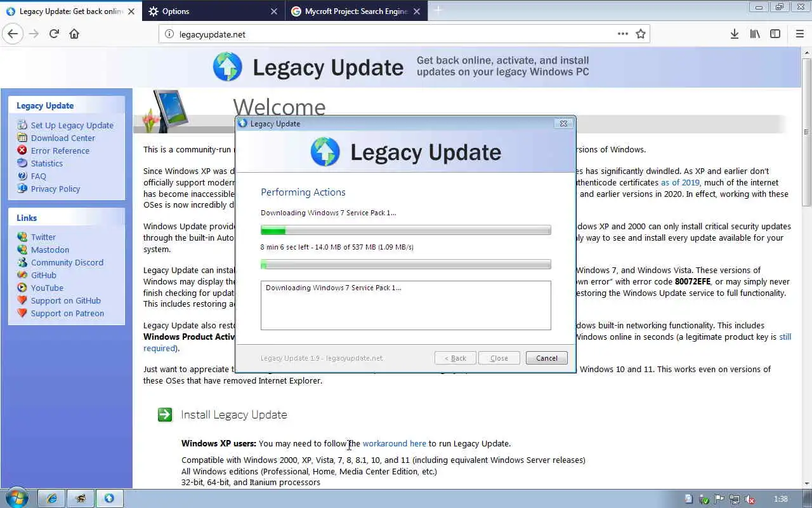Bookmark this page with the star
The image size is (812, 508).
click(x=641, y=34)
